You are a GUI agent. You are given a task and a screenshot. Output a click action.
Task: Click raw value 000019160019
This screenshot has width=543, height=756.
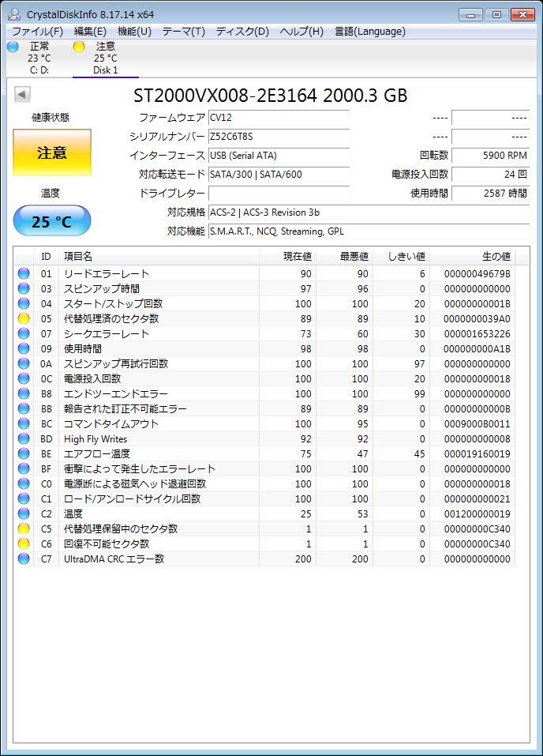(477, 453)
